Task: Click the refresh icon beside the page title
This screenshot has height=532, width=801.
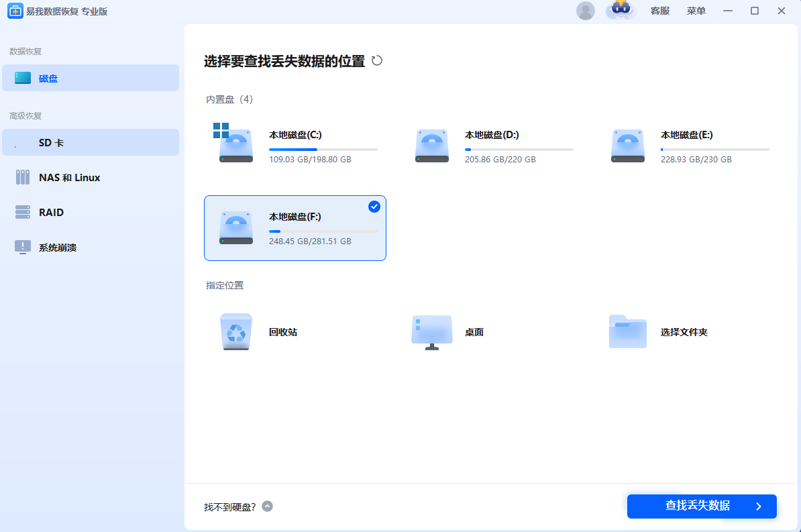Action: pos(377,61)
